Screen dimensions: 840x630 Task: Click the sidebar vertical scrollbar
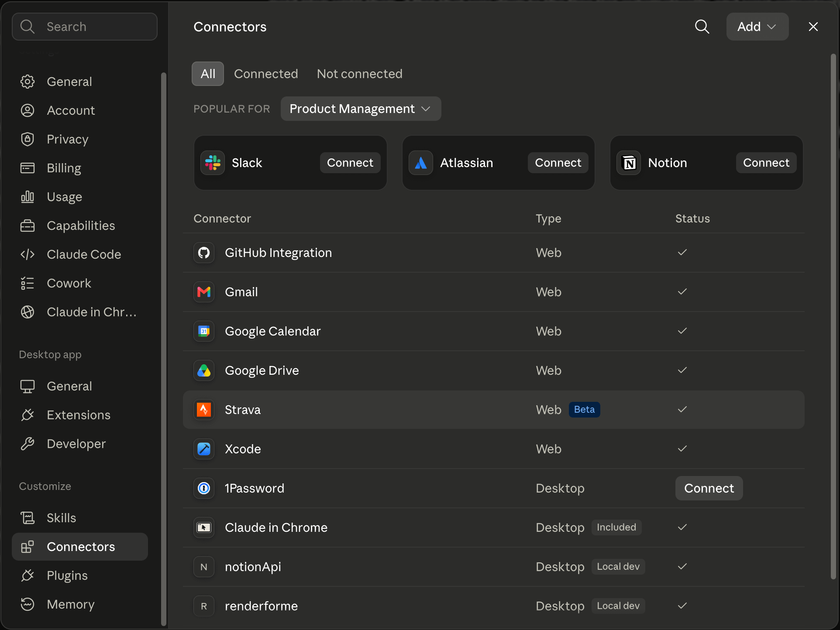(x=164, y=349)
